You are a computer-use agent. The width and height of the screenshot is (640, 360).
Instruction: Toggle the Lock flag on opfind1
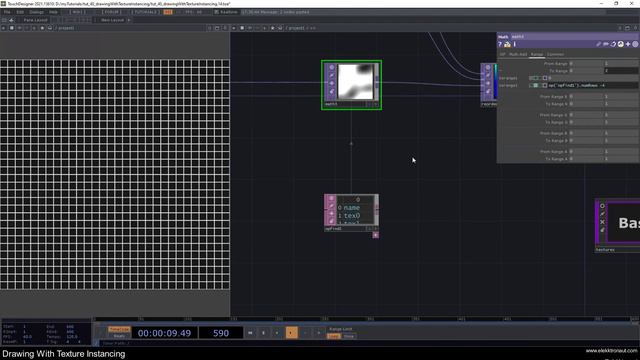pos(331,221)
